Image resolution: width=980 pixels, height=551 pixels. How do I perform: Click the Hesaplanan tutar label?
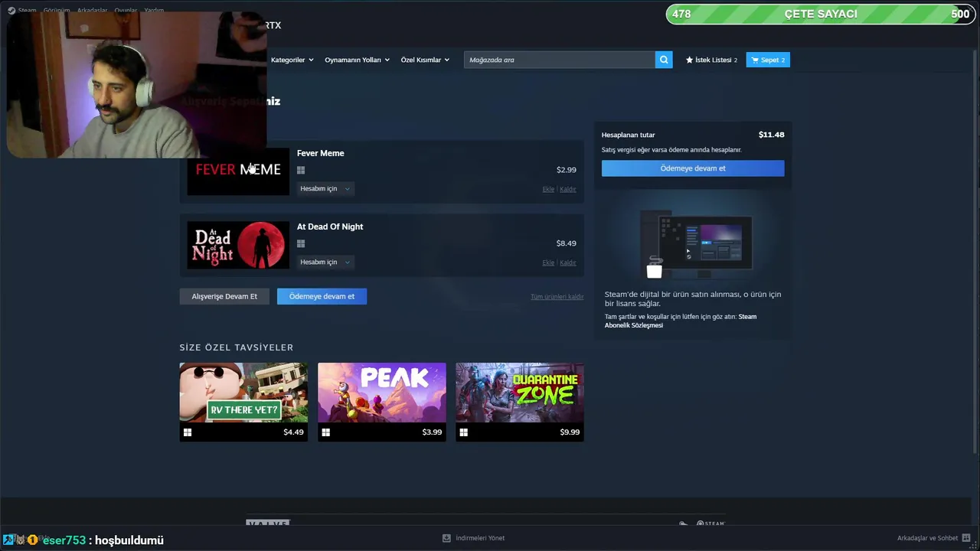click(628, 135)
